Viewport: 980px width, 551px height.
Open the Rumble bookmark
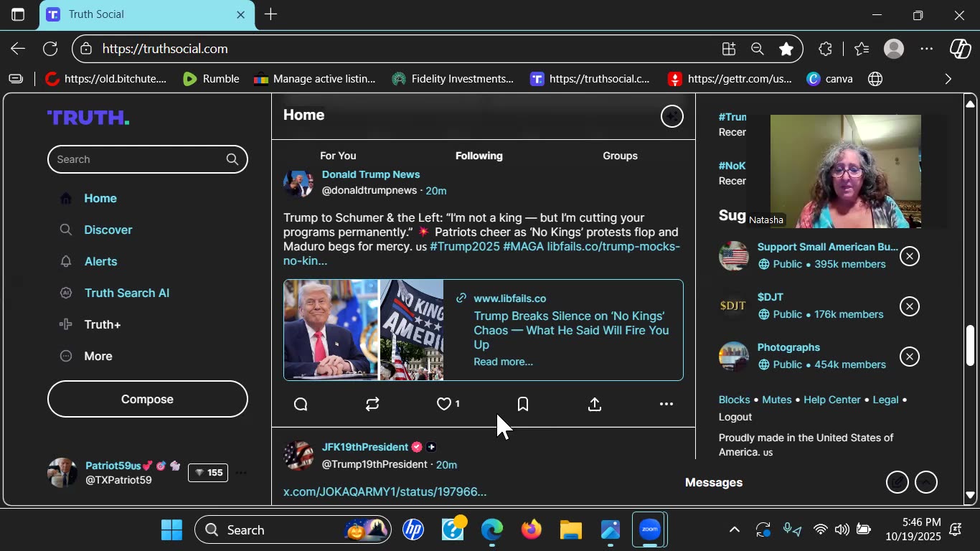pos(210,79)
